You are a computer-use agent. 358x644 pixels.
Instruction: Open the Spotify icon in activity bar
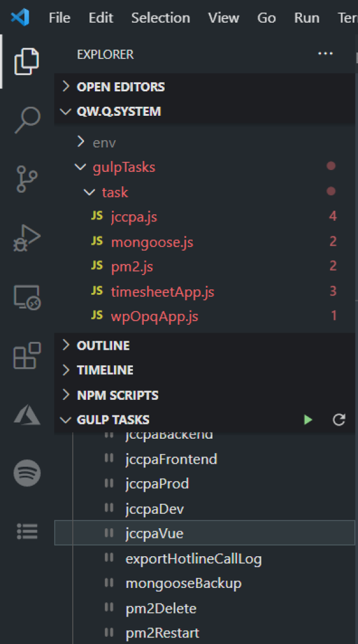click(x=27, y=473)
